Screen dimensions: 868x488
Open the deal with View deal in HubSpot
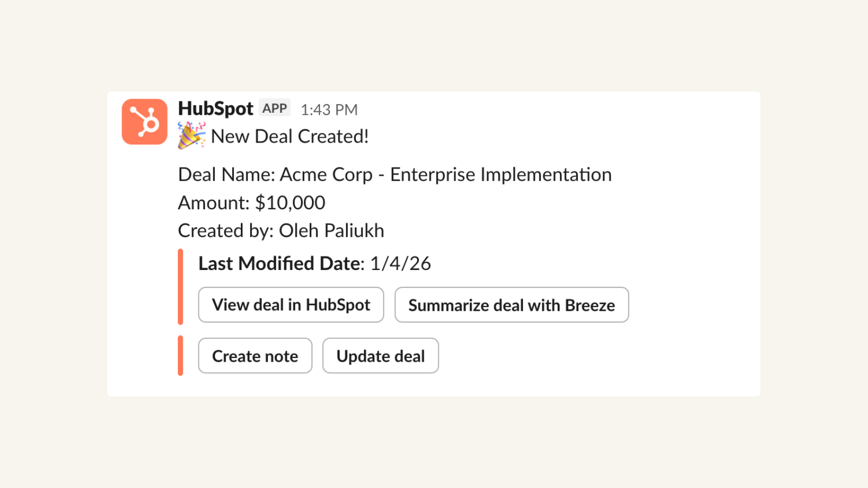pos(291,305)
